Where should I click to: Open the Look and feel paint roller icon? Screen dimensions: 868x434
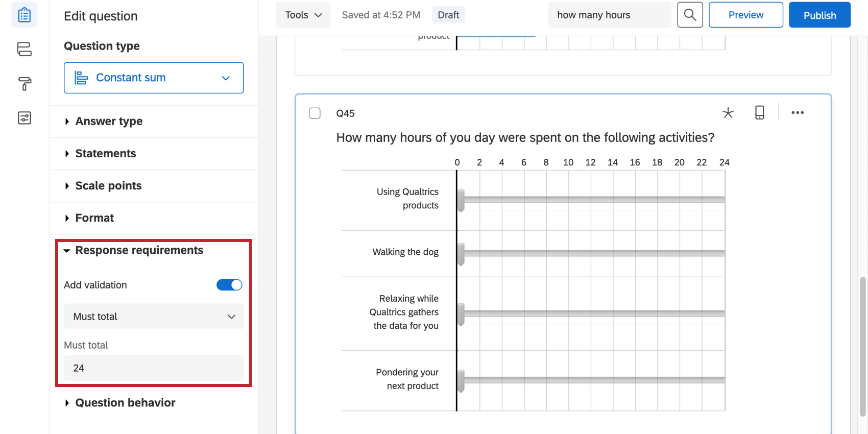pos(24,83)
